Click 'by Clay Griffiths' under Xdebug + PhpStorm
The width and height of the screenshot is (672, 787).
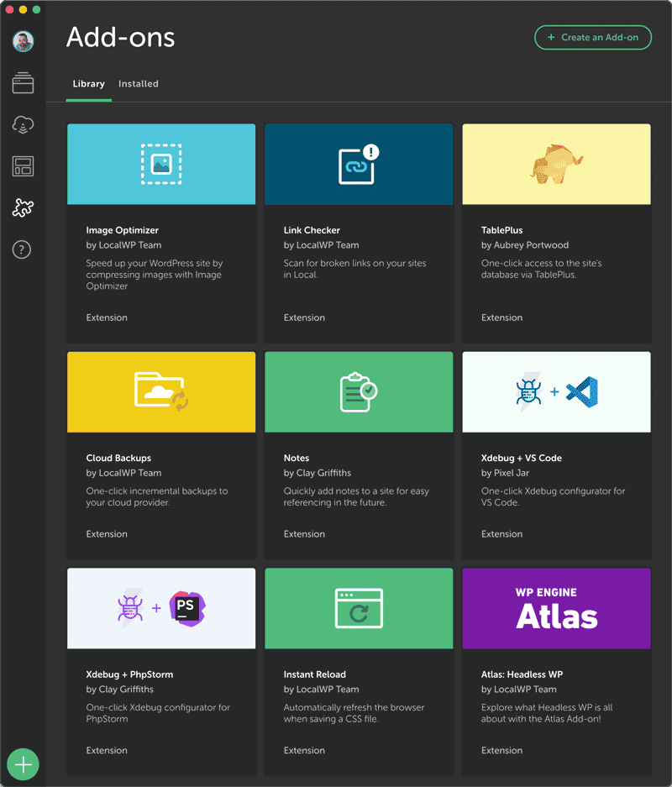(119, 689)
